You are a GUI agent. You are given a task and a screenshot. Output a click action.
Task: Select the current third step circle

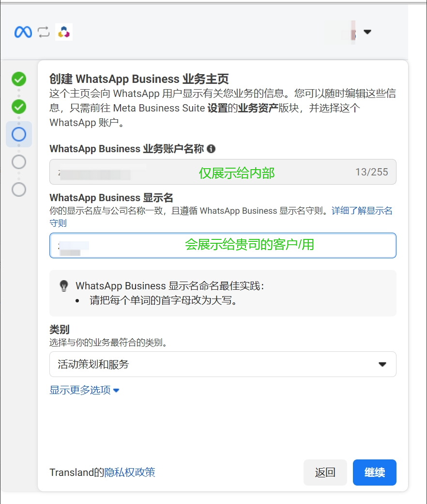(19, 134)
